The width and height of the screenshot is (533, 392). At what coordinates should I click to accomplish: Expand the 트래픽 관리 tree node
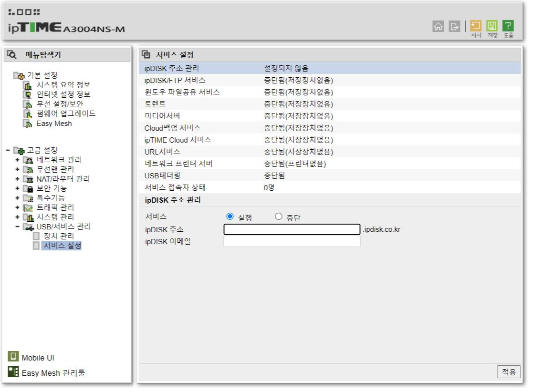click(17, 207)
